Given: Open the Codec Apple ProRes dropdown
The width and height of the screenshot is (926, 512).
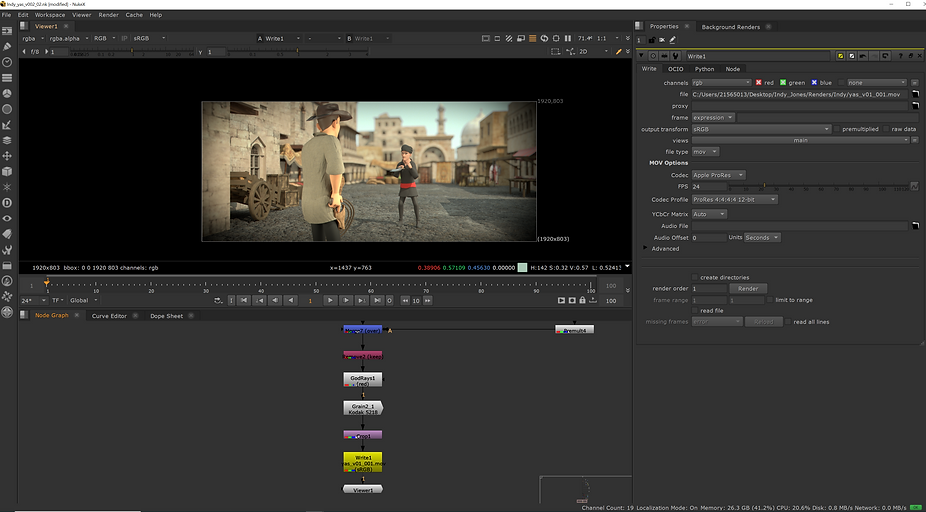Looking at the screenshot, I should click(x=719, y=175).
